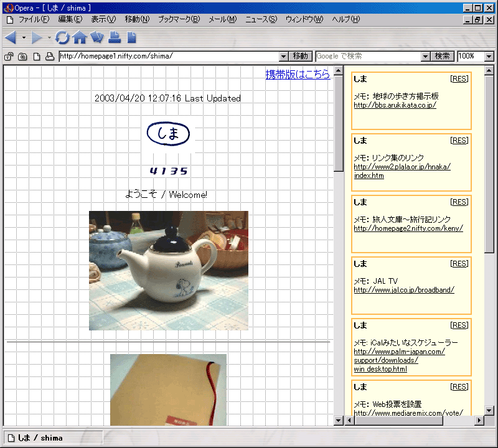Image resolution: width=498 pixels, height=448 pixels.
Task: Reload the current page
Action: [x=62, y=37]
